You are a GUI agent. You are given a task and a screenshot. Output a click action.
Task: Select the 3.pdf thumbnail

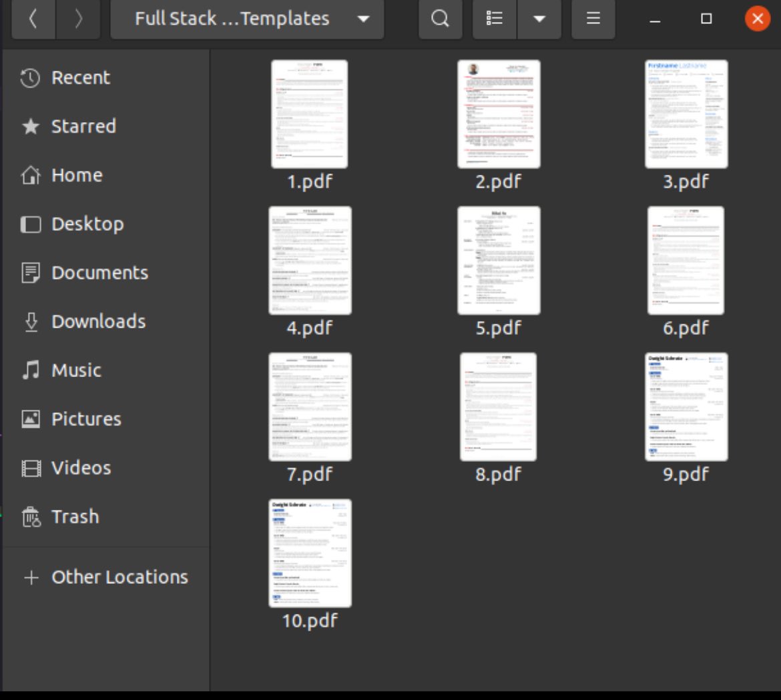coord(686,114)
